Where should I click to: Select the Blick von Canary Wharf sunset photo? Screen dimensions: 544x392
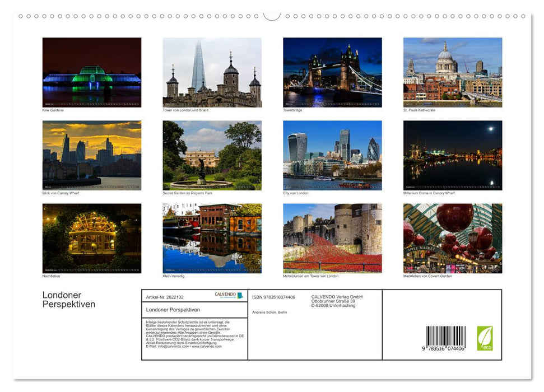(91, 155)
